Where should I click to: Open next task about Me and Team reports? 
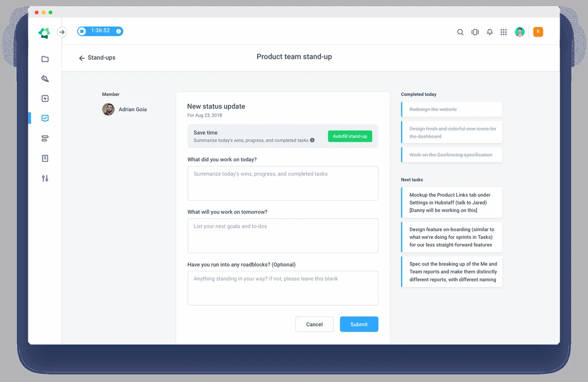click(452, 272)
